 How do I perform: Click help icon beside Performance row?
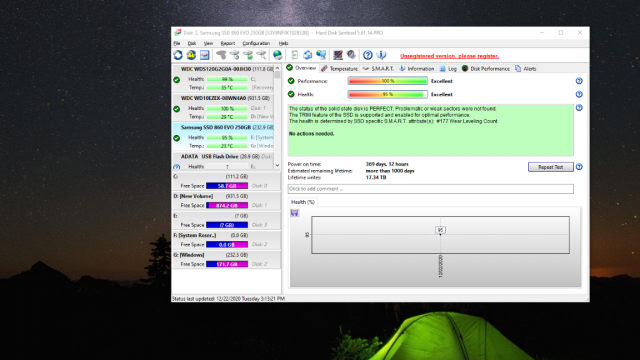coord(579,81)
